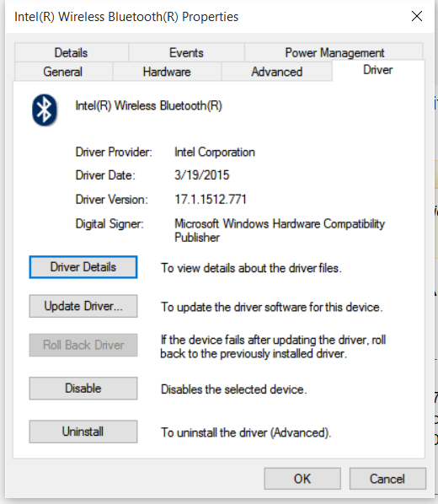Select the General tab

63,72
